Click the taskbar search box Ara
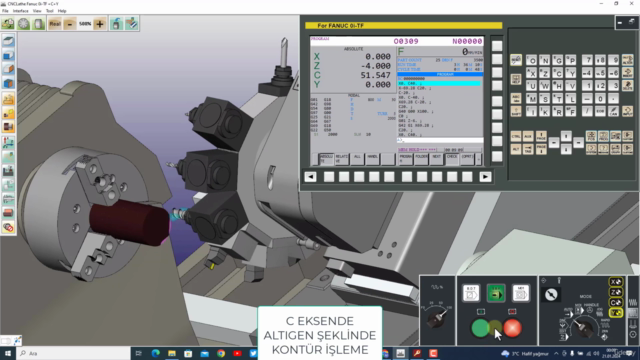Screen dimensions: 640x360 tap(73, 353)
